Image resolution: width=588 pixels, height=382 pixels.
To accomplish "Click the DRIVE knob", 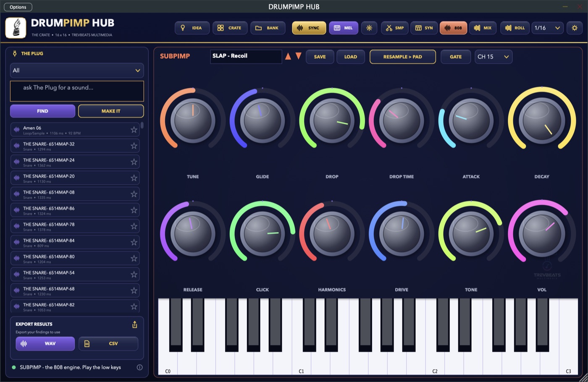I will (x=402, y=234).
